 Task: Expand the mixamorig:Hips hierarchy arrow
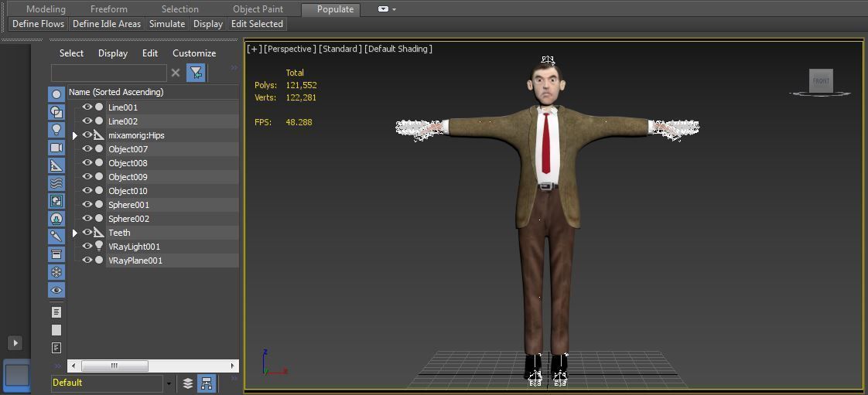(75, 135)
